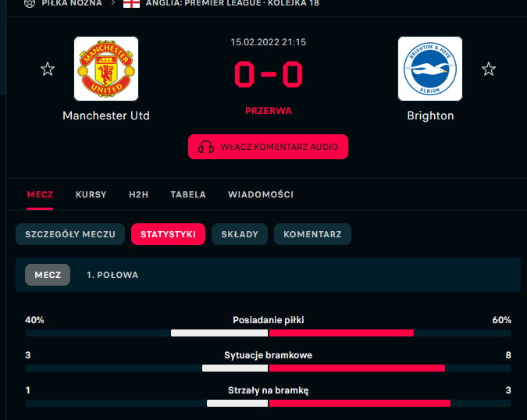Screen dimensions: 527x420
Task: Open the Wiadomości tab
Action: (261, 194)
